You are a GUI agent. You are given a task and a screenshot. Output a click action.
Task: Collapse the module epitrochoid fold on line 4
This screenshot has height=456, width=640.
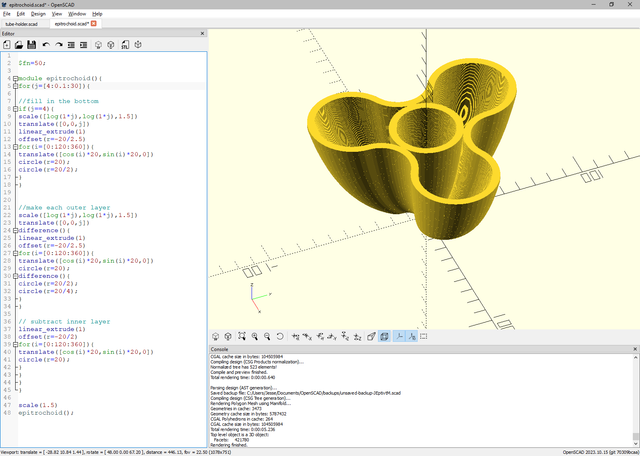[16, 78]
